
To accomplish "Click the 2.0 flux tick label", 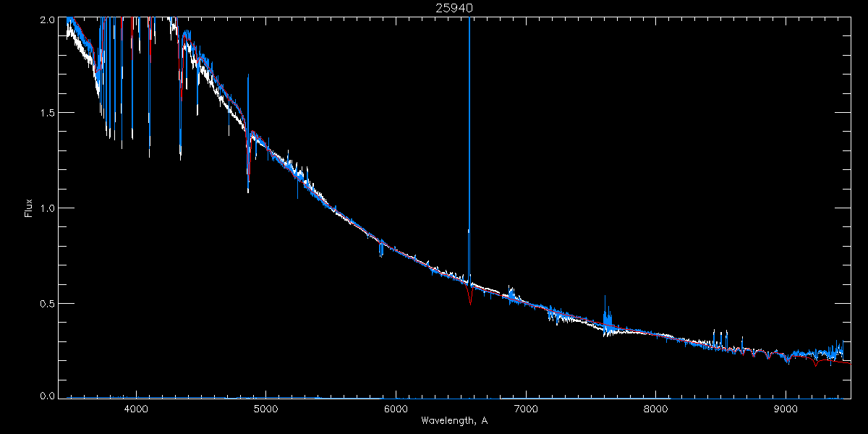I will click(48, 21).
